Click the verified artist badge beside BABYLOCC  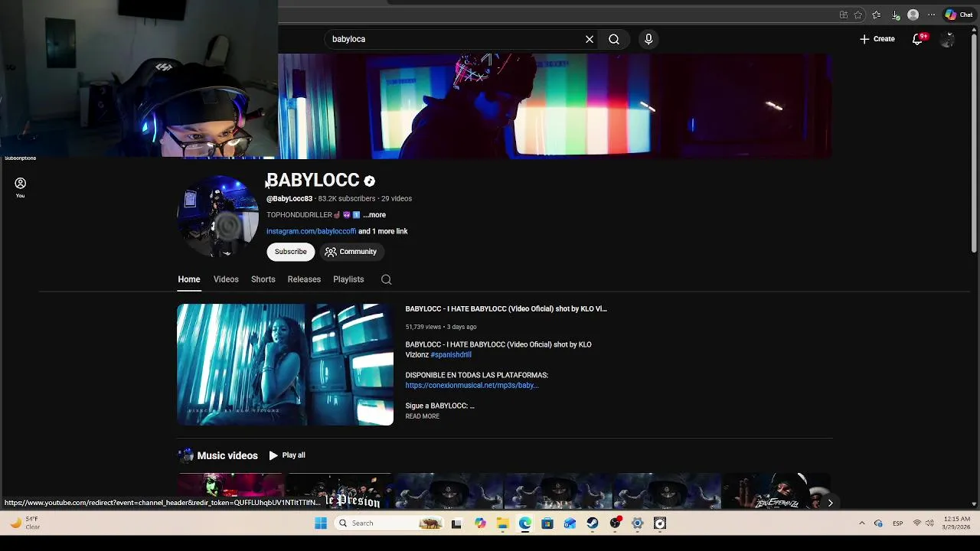(x=369, y=181)
